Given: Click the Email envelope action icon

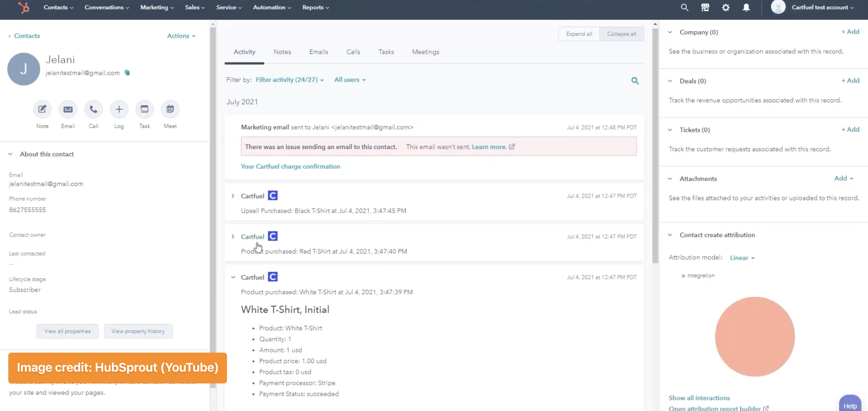Looking at the screenshot, I should click(x=68, y=109).
